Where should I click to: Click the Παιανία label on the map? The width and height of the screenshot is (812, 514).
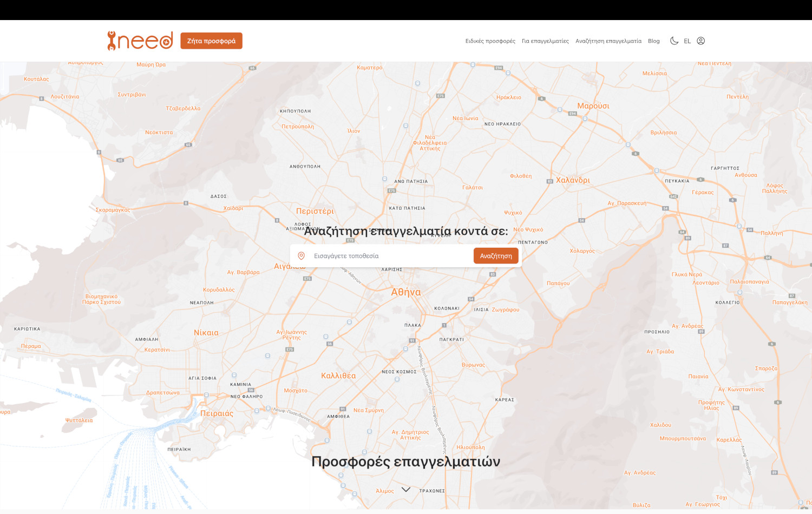click(698, 377)
